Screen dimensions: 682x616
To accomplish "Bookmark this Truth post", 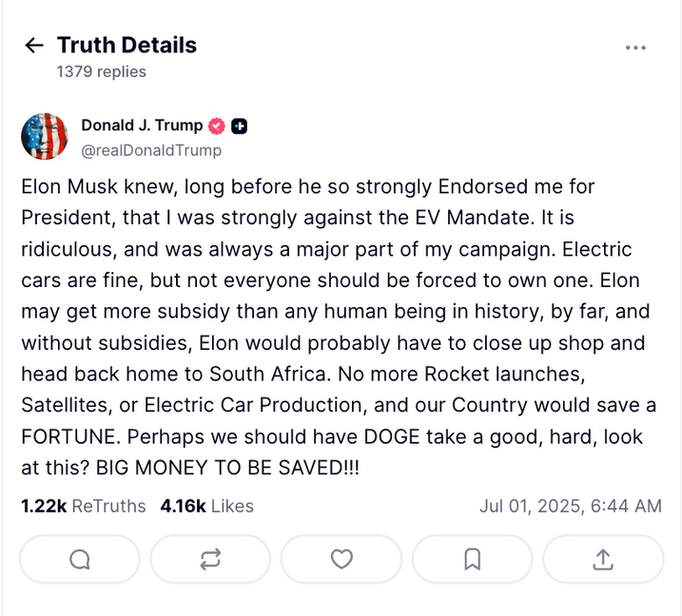I will pos(472,560).
